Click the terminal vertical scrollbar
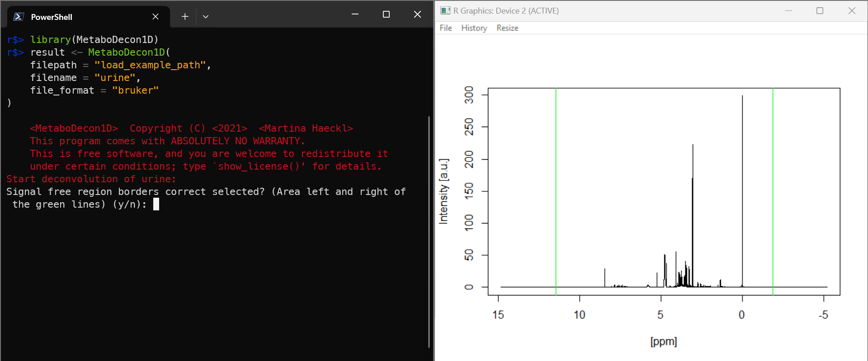Image resolution: width=868 pixels, height=361 pixels. coord(429,232)
